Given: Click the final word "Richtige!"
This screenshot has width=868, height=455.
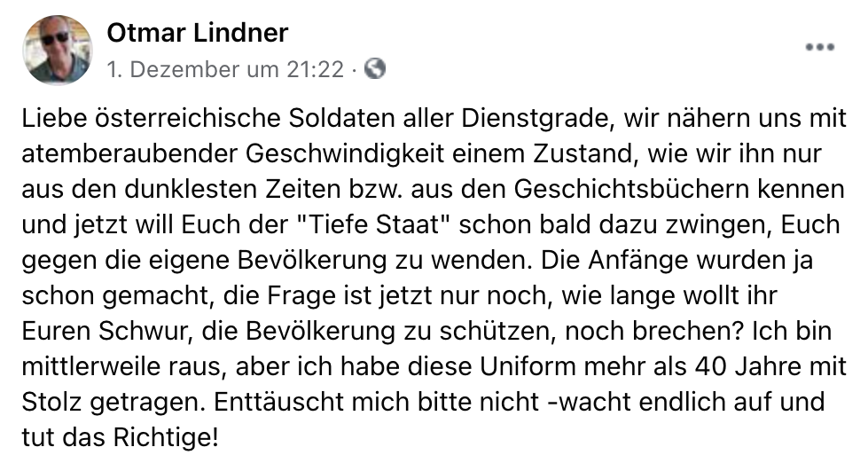Looking at the screenshot, I should (x=167, y=437).
